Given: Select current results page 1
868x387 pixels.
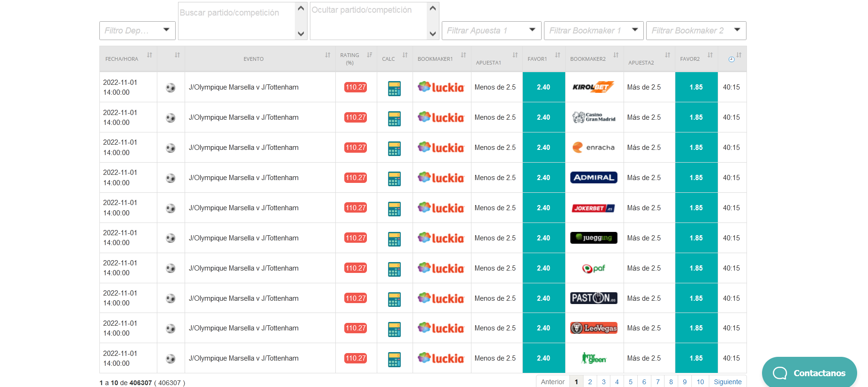Looking at the screenshot, I should pos(576,381).
